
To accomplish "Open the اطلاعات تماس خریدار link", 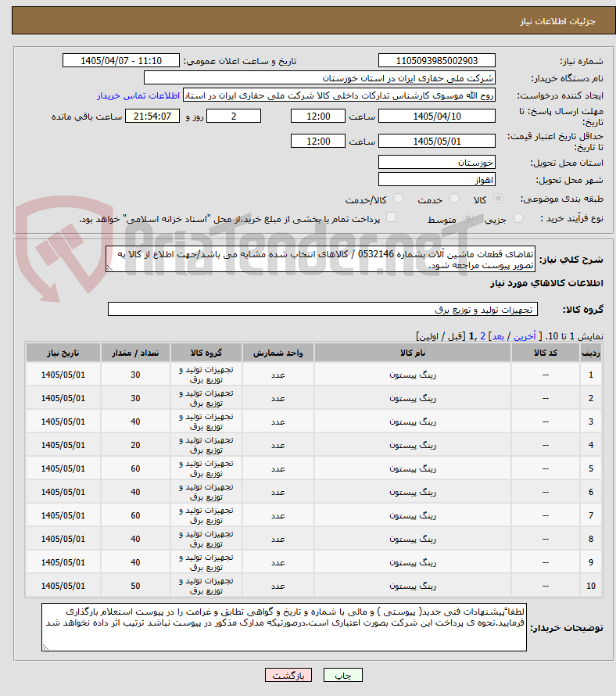I will tap(138, 95).
